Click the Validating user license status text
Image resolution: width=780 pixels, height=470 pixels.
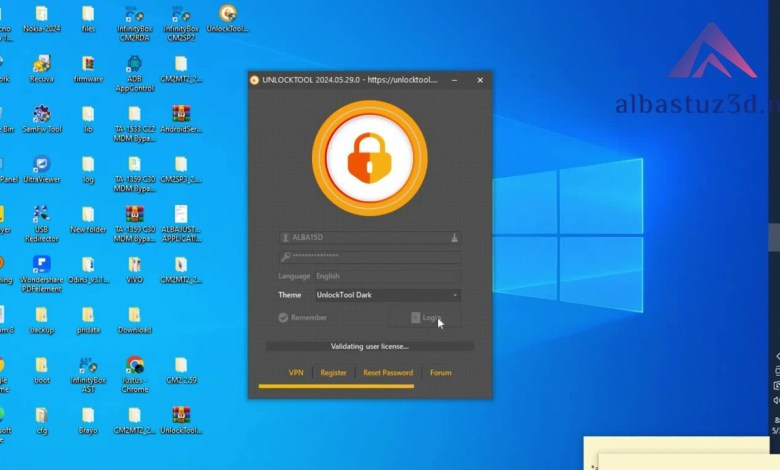click(x=370, y=347)
